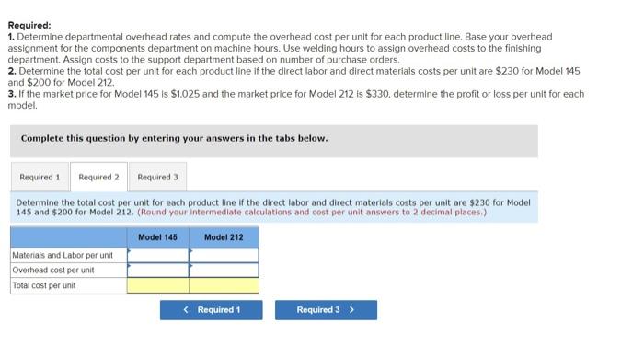Click the left chevron on the Required 1 button
The image size is (644, 346).
pos(186,310)
